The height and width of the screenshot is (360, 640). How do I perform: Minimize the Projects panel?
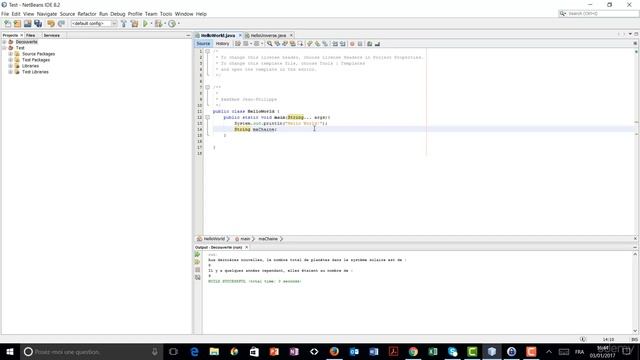tap(188, 36)
